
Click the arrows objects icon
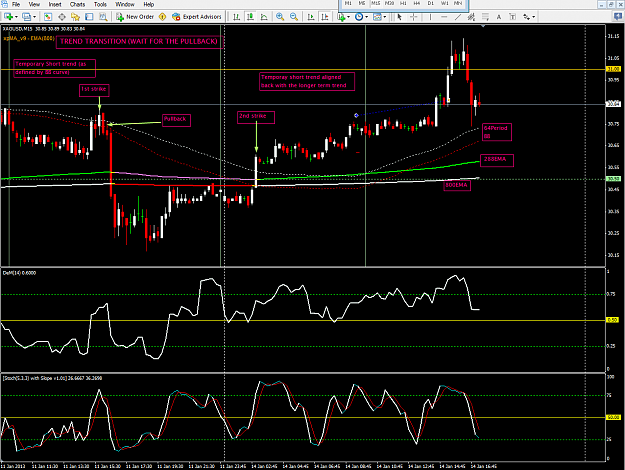(527, 17)
